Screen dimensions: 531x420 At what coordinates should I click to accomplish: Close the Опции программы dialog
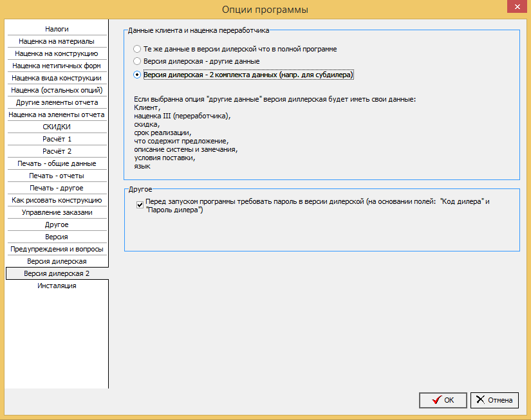point(517,6)
